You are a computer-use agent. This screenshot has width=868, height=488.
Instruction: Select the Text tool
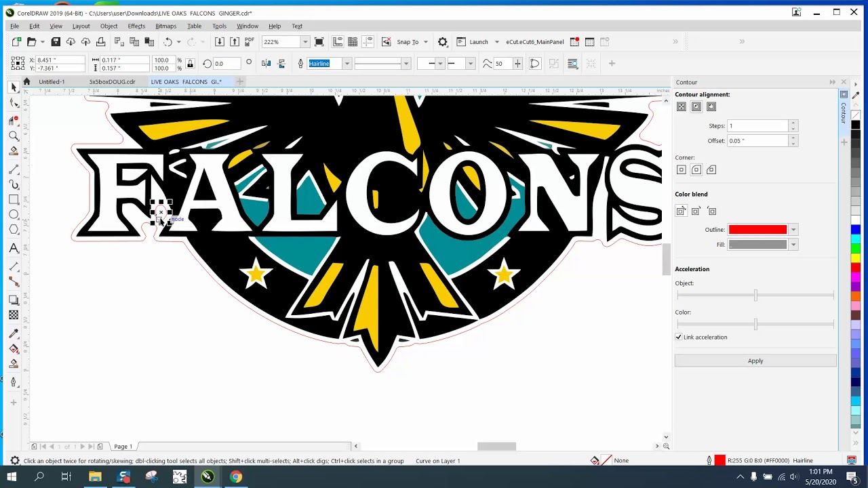(x=14, y=249)
